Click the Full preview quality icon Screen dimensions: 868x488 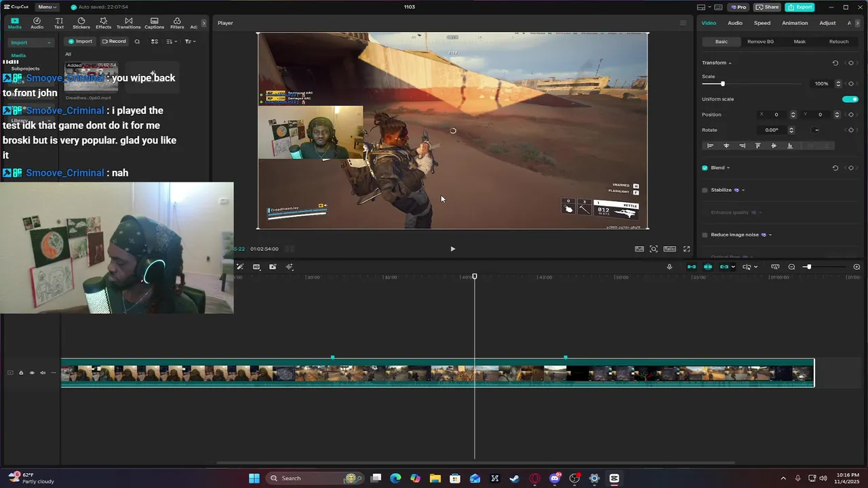tap(639, 249)
